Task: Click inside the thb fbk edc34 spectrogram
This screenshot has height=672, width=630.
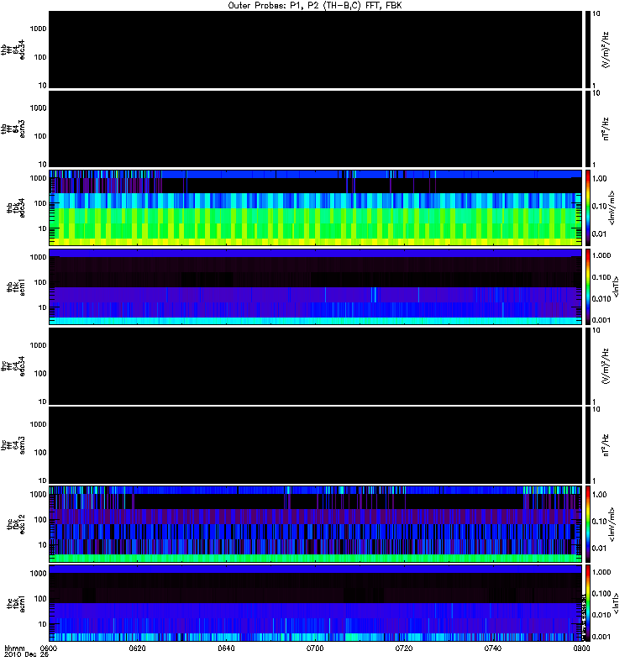Action: click(x=315, y=207)
